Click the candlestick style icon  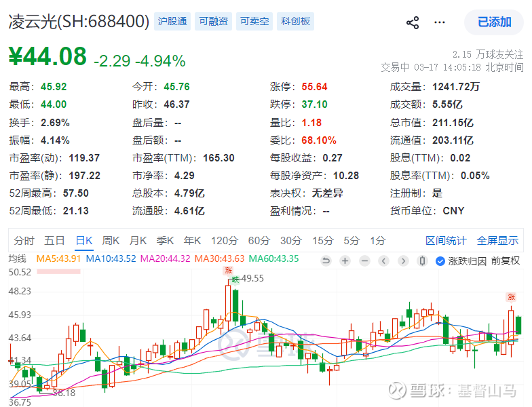tap(422, 260)
